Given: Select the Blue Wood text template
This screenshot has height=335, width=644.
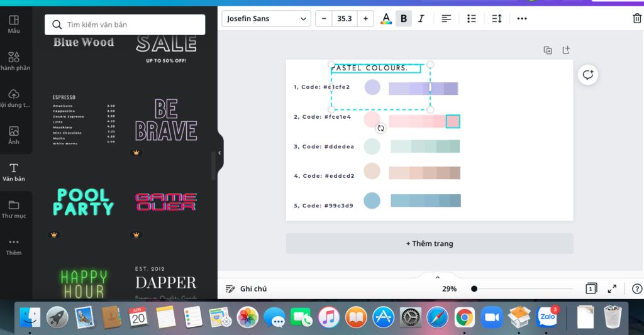Looking at the screenshot, I should coord(84,42).
